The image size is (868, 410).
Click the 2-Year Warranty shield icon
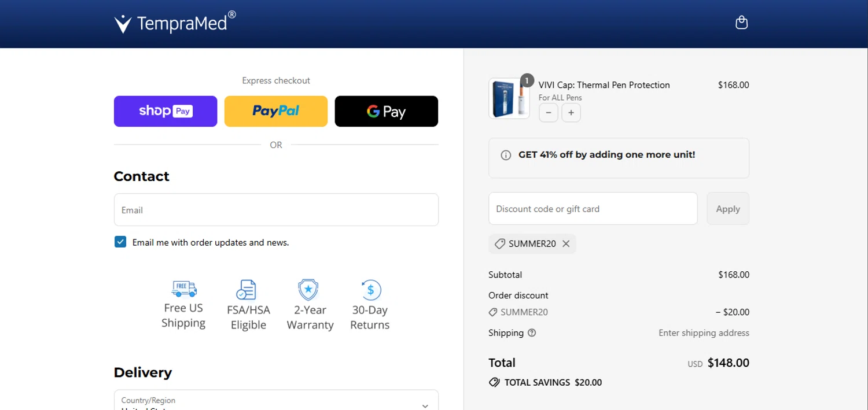tap(308, 289)
